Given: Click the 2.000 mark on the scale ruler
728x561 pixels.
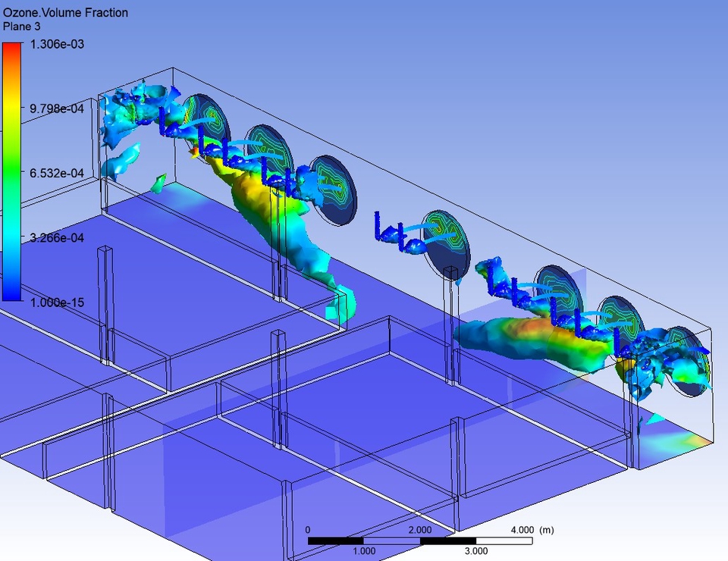Looking at the screenshot, I should pyautogui.click(x=419, y=530).
